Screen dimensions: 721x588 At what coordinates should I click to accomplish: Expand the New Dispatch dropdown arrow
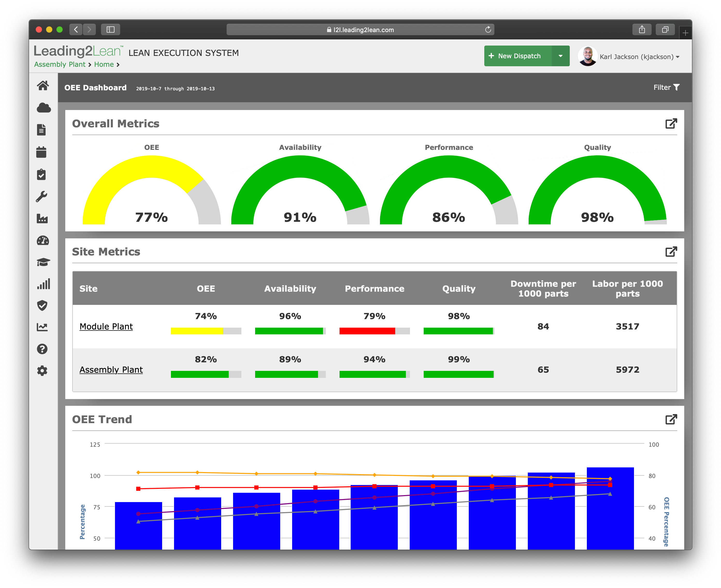[560, 56]
